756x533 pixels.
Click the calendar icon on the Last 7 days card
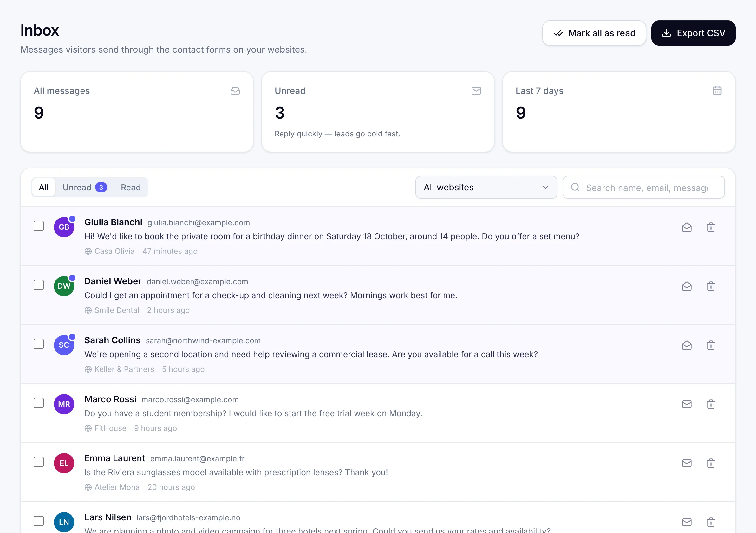[717, 91]
